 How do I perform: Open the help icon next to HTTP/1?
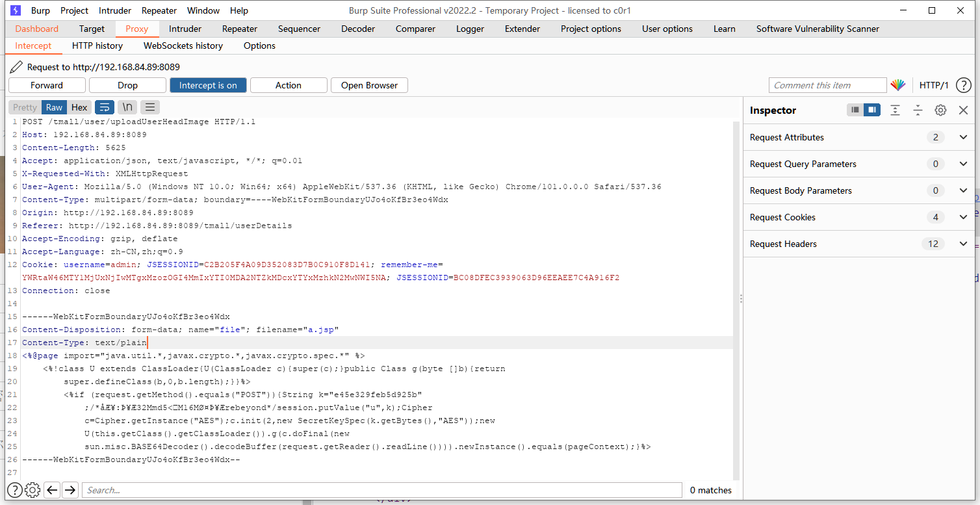[x=964, y=85]
